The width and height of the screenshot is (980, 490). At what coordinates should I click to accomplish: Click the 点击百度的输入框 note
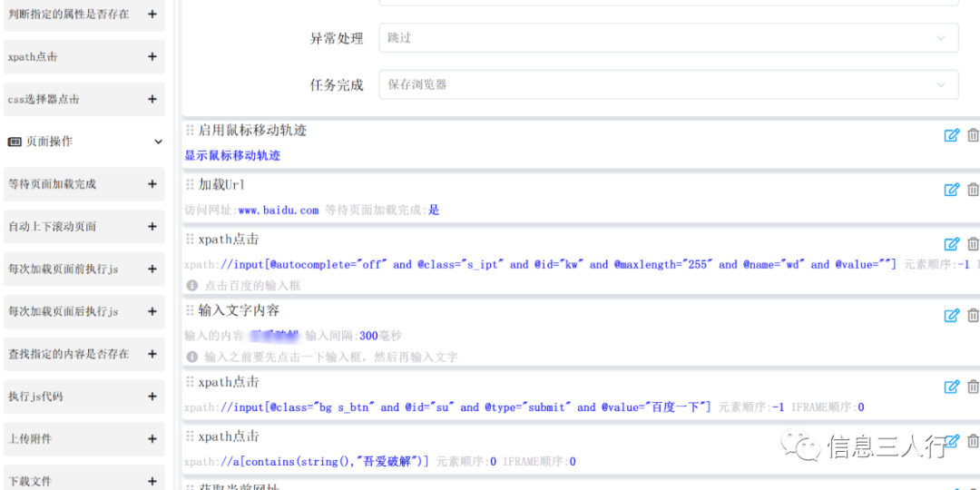point(252,286)
